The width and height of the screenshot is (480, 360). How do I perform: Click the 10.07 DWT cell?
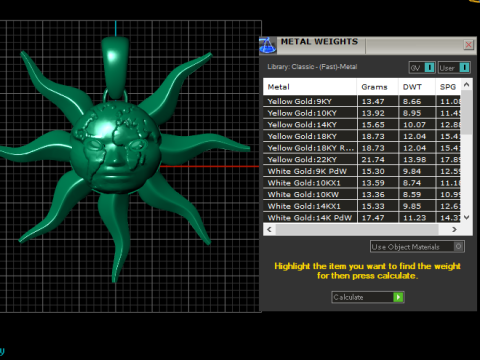(417, 125)
